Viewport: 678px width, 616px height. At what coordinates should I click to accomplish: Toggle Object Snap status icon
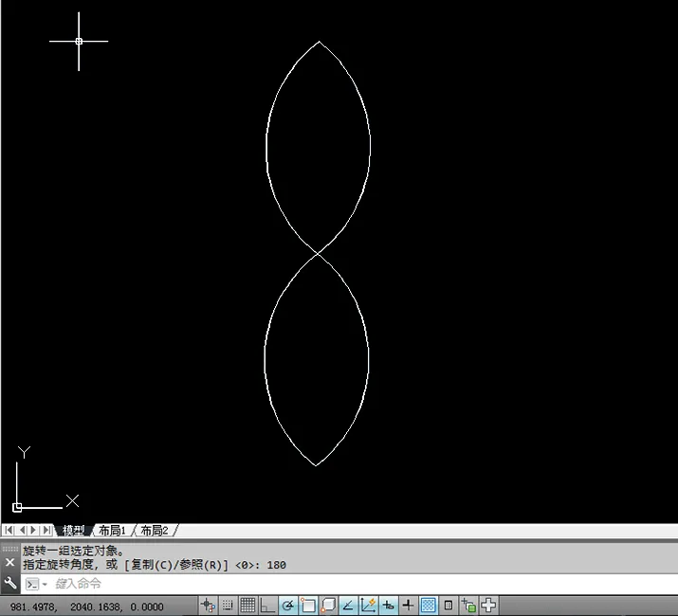click(308, 606)
